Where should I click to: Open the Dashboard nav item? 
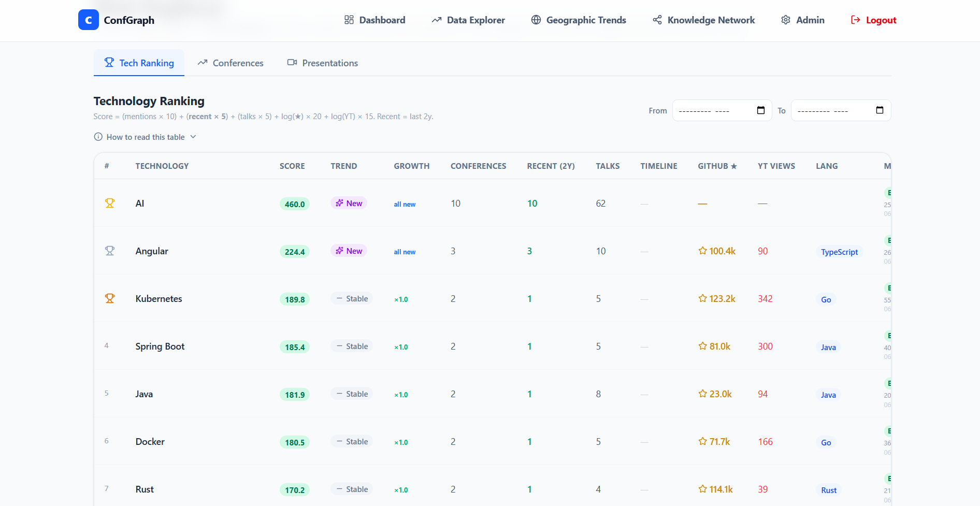pos(374,20)
